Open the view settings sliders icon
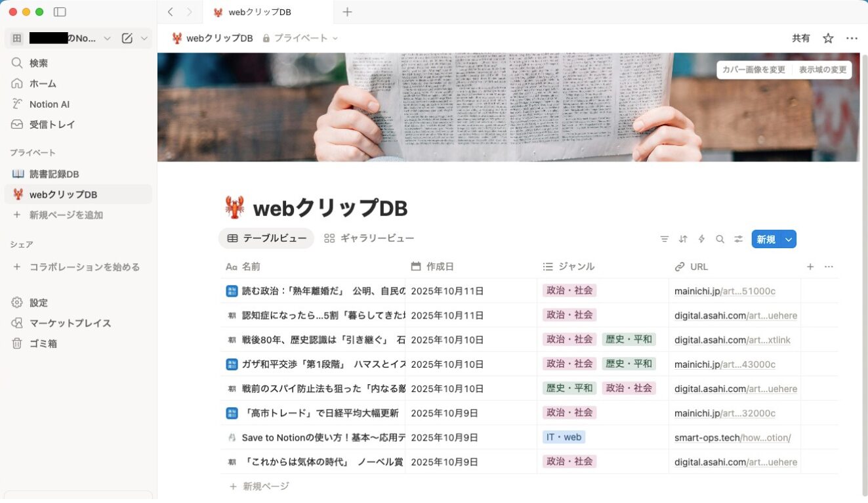The width and height of the screenshot is (868, 503). click(739, 239)
